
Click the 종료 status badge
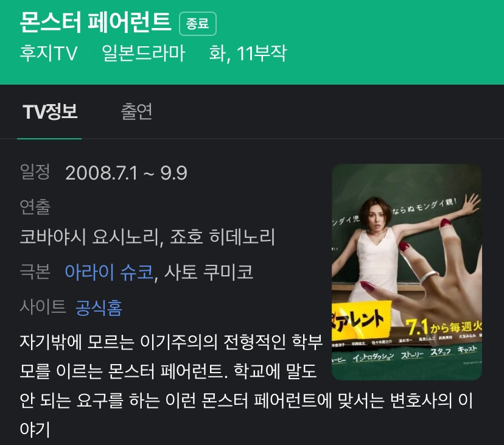tap(198, 24)
